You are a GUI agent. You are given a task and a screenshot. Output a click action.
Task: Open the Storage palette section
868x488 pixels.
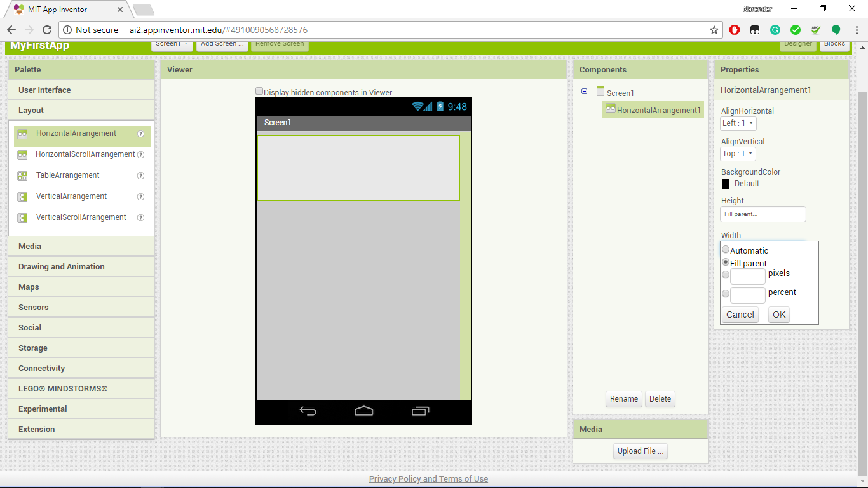point(81,348)
